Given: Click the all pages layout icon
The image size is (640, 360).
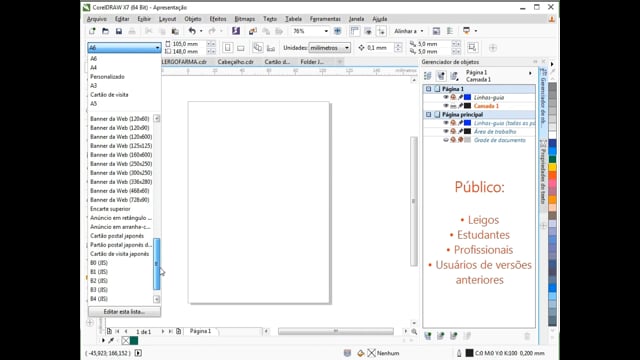Looking at the screenshot, I should tap(258, 48).
